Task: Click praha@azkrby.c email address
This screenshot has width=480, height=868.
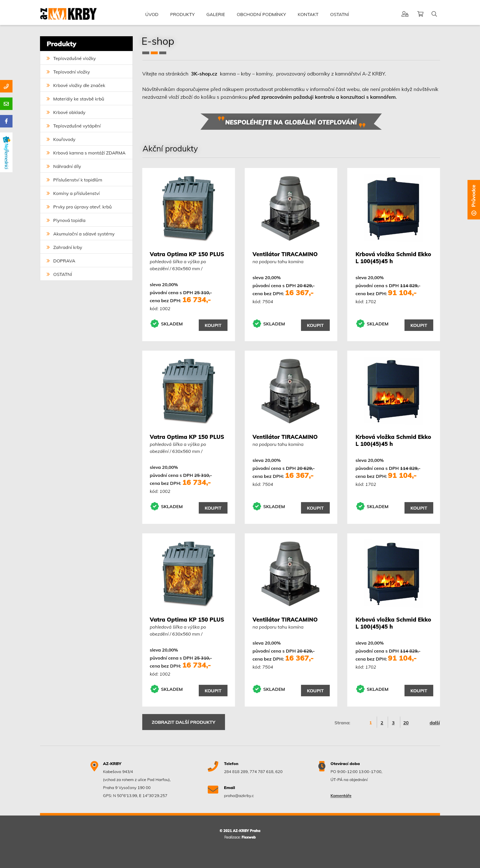Action: (239, 796)
